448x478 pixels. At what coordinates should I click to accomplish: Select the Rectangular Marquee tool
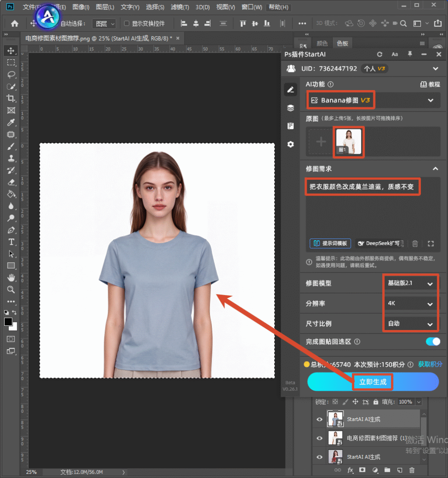[x=11, y=63]
